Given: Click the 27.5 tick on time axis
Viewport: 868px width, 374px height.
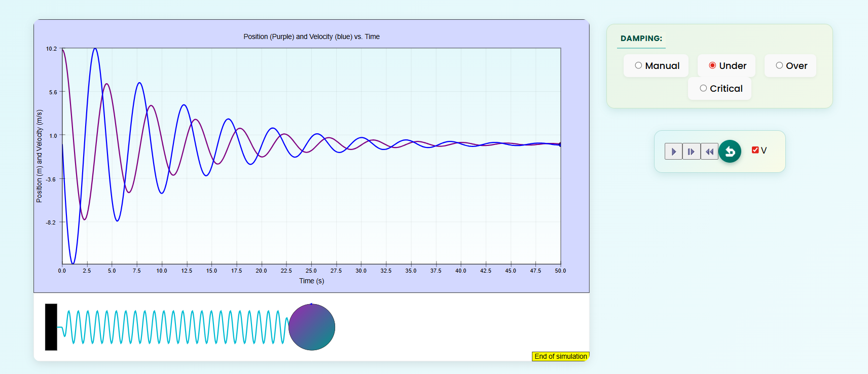Looking at the screenshot, I should point(336,271).
